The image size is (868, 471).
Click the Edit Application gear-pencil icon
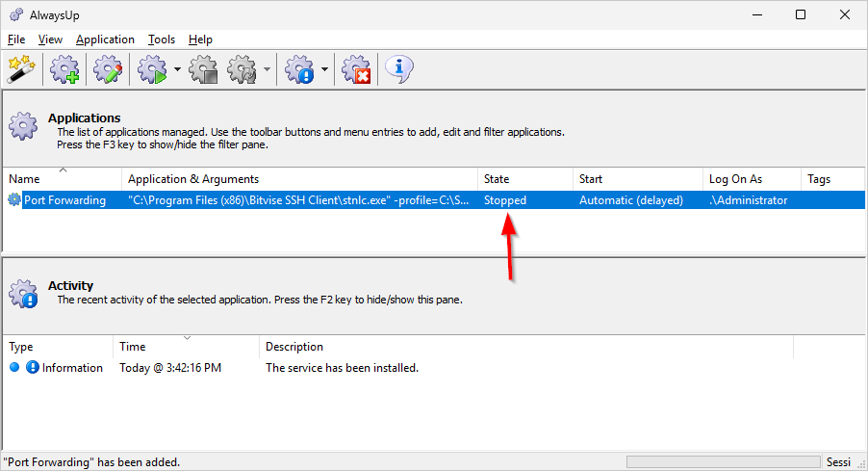click(108, 69)
